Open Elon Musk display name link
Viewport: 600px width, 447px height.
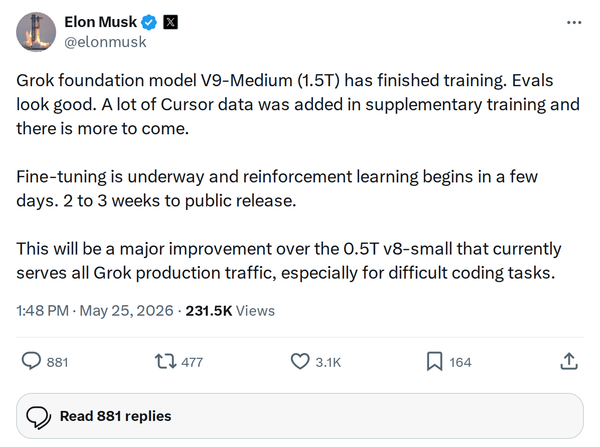pos(100,22)
